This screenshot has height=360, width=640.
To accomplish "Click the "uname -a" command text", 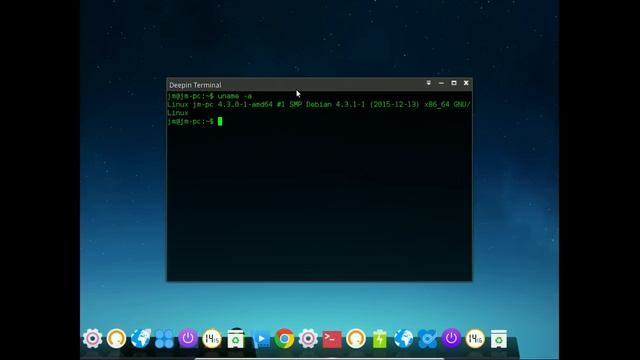I will (x=235, y=96).
